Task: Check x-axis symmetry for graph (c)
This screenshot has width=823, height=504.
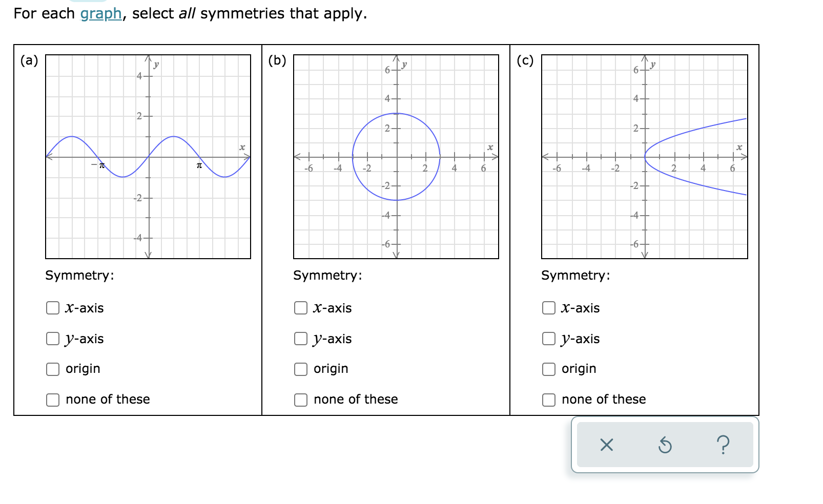Action: tap(549, 308)
